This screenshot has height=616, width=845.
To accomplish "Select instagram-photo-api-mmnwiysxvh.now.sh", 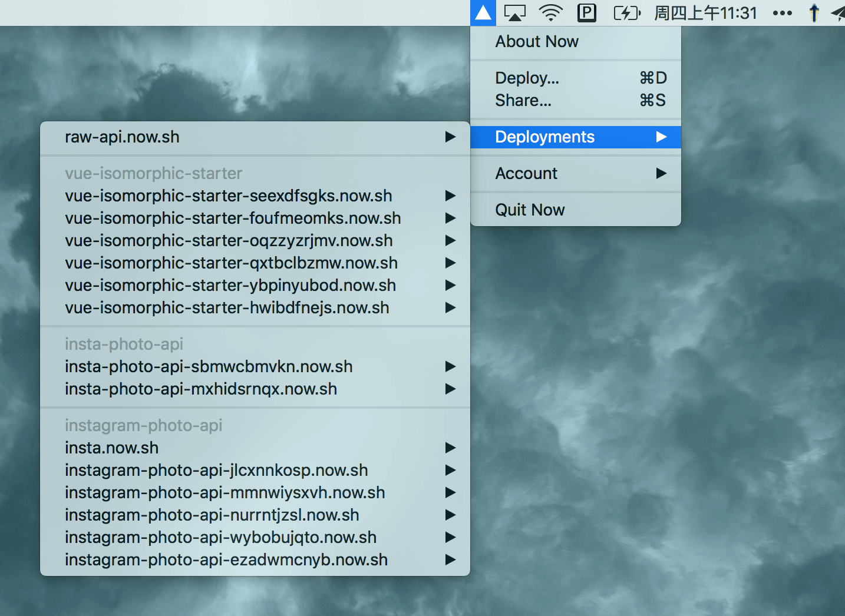I will tap(255, 493).
